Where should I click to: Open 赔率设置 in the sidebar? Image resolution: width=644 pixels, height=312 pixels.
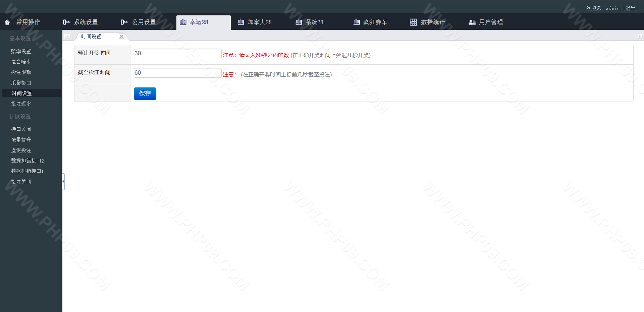(x=21, y=51)
